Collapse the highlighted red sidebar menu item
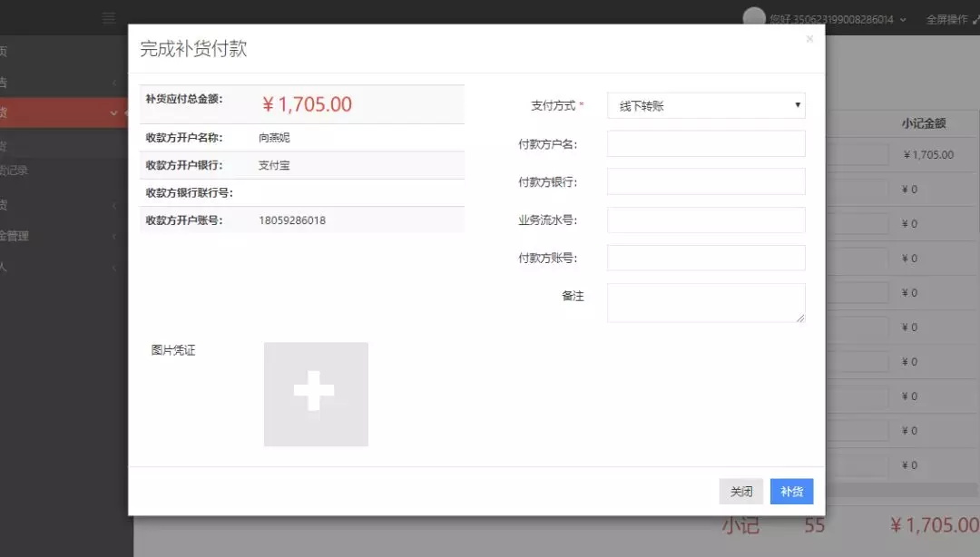This screenshot has height=557, width=980. click(64, 112)
